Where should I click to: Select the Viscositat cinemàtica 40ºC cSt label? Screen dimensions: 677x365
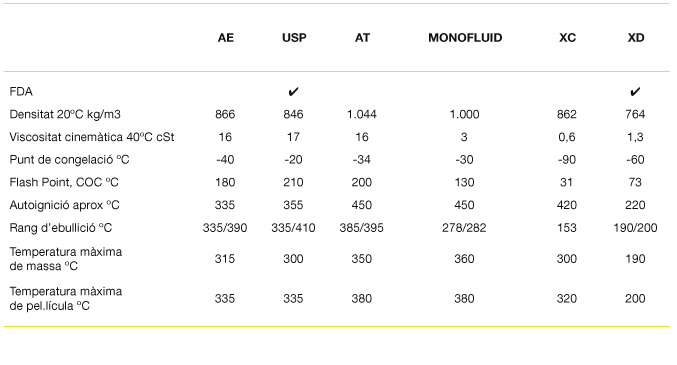92,137
